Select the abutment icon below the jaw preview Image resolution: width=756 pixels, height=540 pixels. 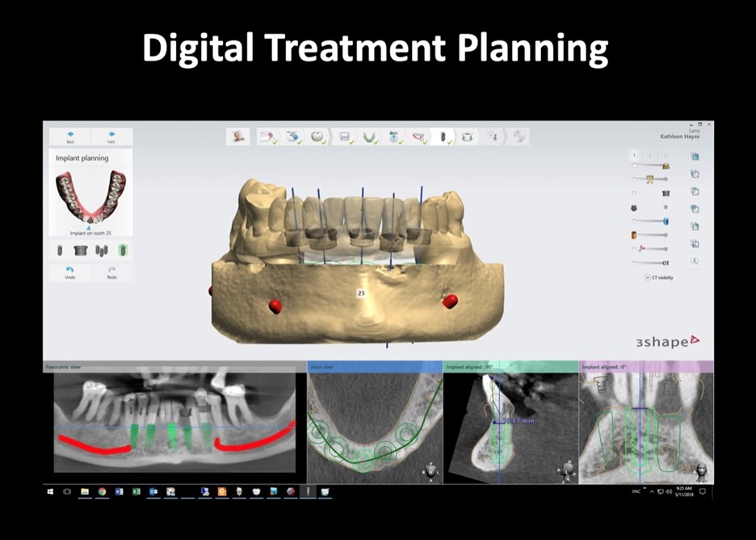(80, 251)
